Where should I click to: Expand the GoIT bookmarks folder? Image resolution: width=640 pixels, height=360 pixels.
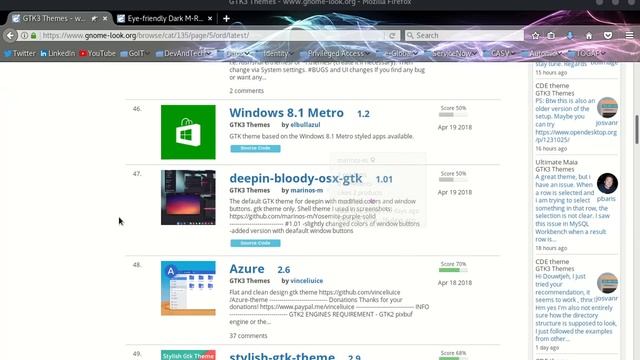pos(135,53)
